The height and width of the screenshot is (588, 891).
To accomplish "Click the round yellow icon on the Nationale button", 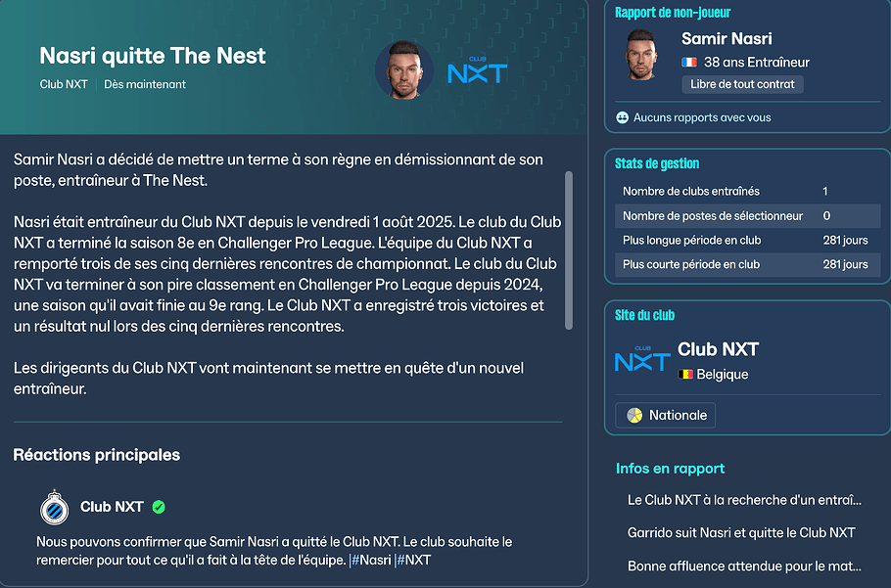I will 634,415.
